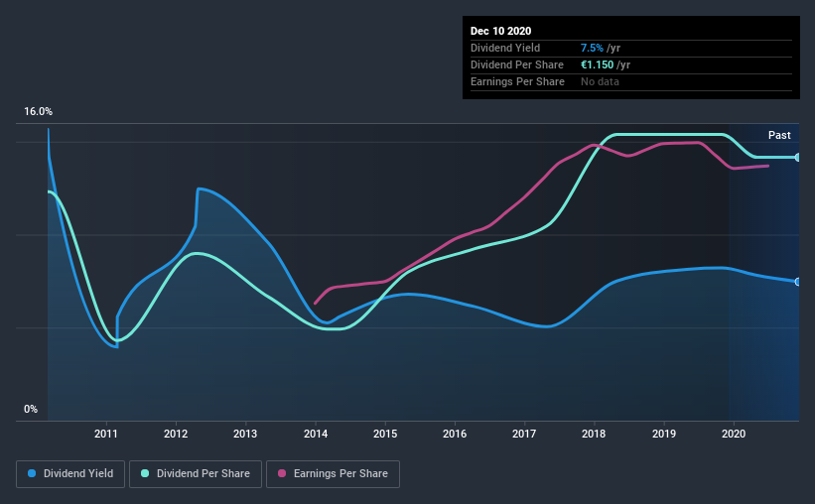The width and height of the screenshot is (815, 504).
Task: Click the 2020 x-axis label
Action: click(x=734, y=434)
